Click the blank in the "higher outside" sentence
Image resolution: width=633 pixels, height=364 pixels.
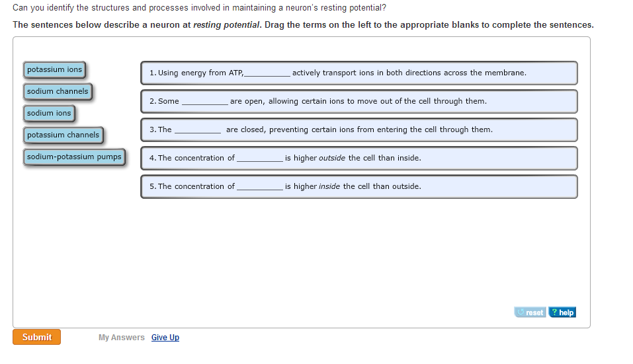click(259, 159)
